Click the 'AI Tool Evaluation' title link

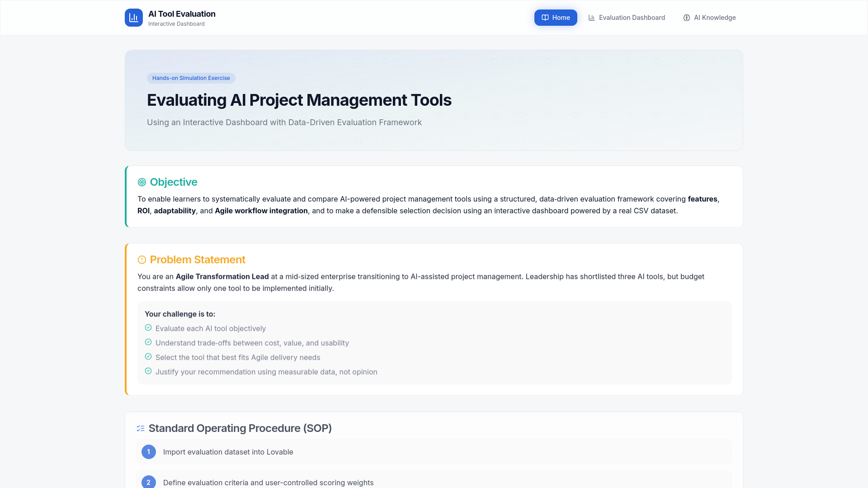(x=182, y=14)
